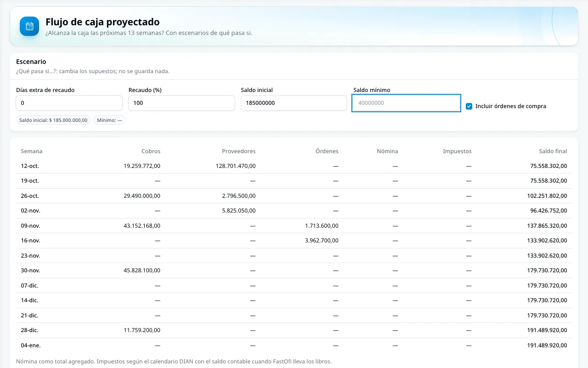Select the 21-dic. week row label

point(30,316)
